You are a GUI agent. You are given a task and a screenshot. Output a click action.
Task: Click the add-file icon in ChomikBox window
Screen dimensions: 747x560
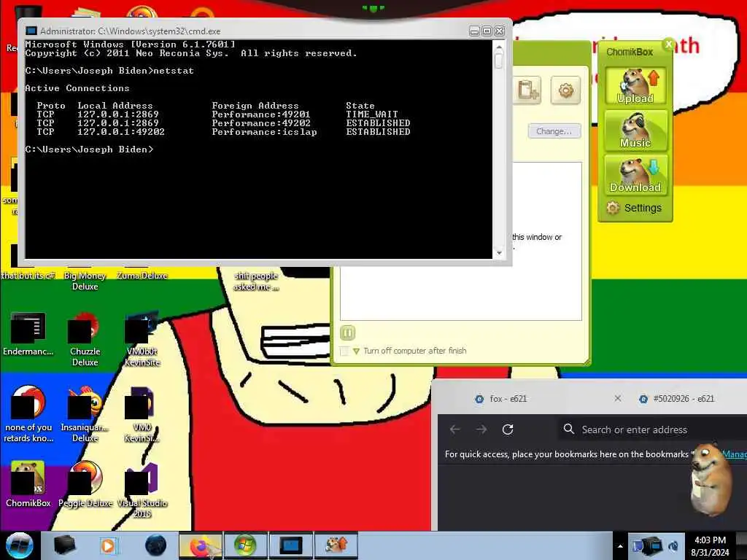(x=528, y=90)
